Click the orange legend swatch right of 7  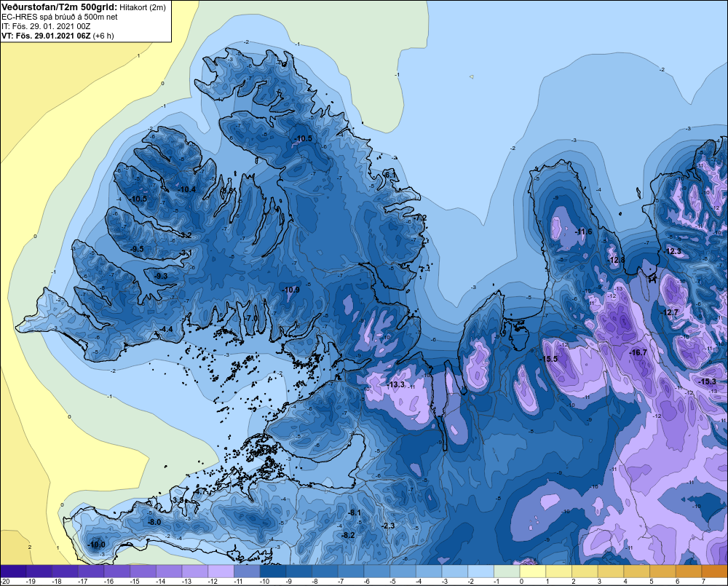pos(715,571)
